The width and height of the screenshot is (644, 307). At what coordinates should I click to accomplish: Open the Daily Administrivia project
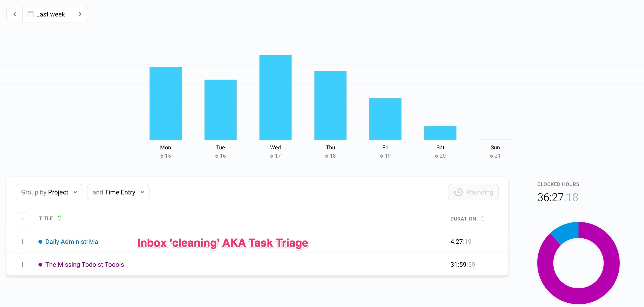tap(72, 241)
